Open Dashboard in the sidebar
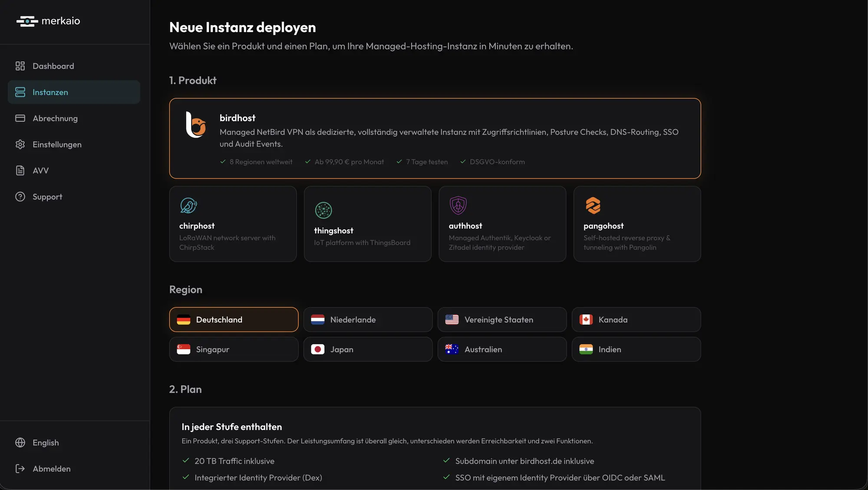 74,66
